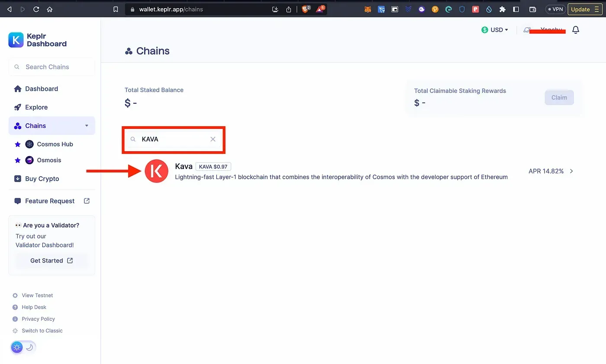
Task: Click the Keplr Dashboard logo
Action: pos(38,40)
